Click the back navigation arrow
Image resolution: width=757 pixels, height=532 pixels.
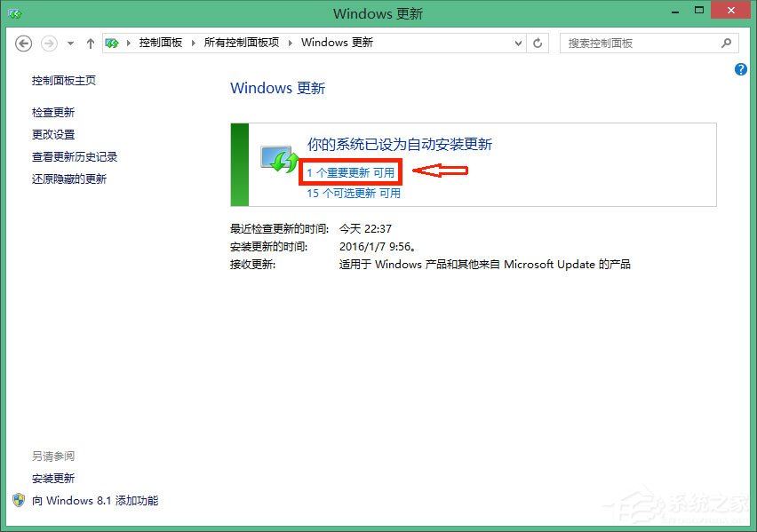23,43
